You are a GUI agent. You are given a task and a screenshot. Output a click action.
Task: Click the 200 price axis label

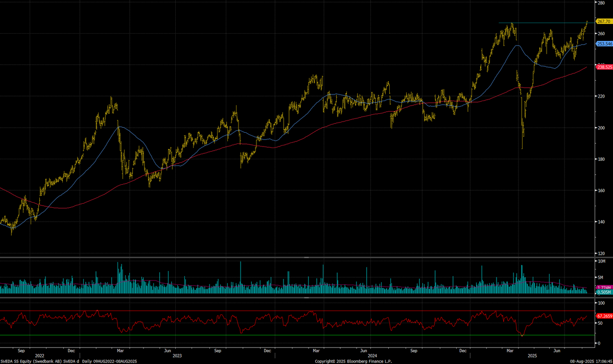pyautogui.click(x=601, y=128)
